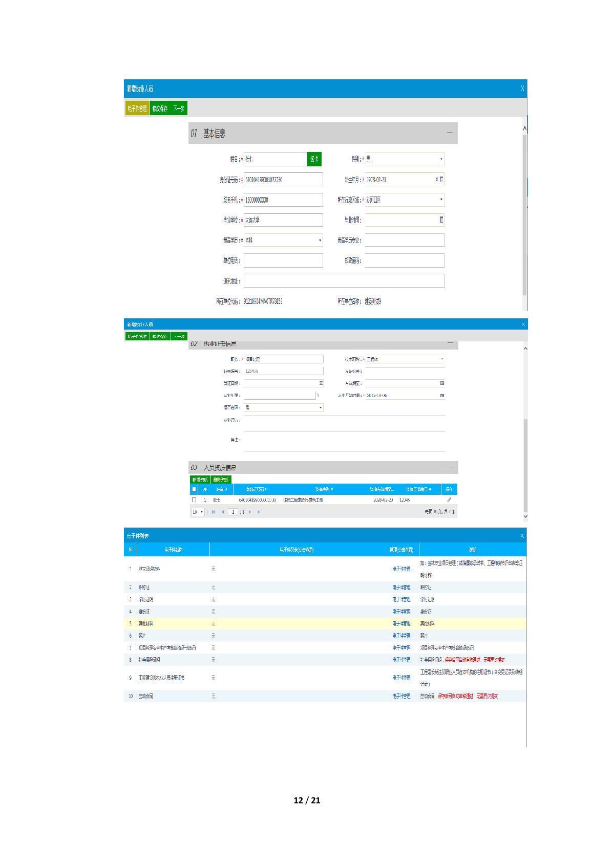
Task: Click 修改保存 in the top dialog
Action: pos(160,108)
